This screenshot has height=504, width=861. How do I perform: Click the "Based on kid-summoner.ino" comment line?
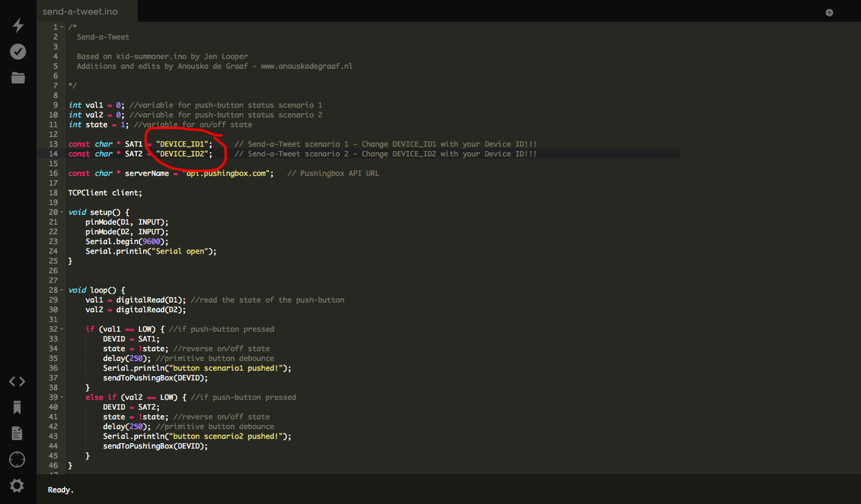(x=163, y=57)
